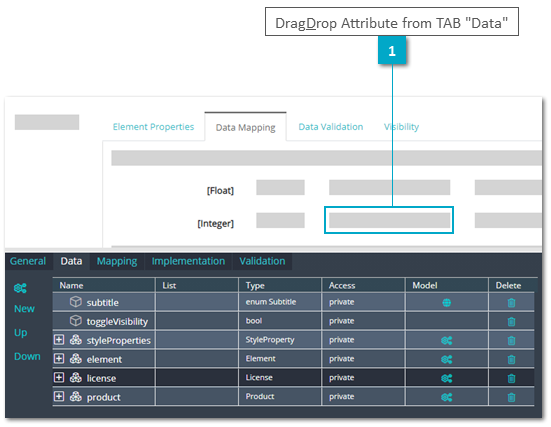The height and width of the screenshot is (427, 551).
Task: Select the Data tab
Action: pos(71,261)
